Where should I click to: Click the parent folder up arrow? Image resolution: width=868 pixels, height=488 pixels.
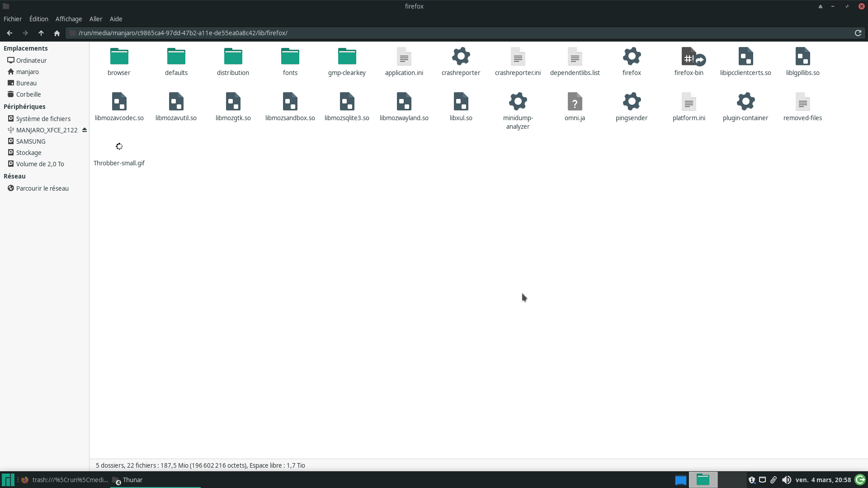coord(41,33)
